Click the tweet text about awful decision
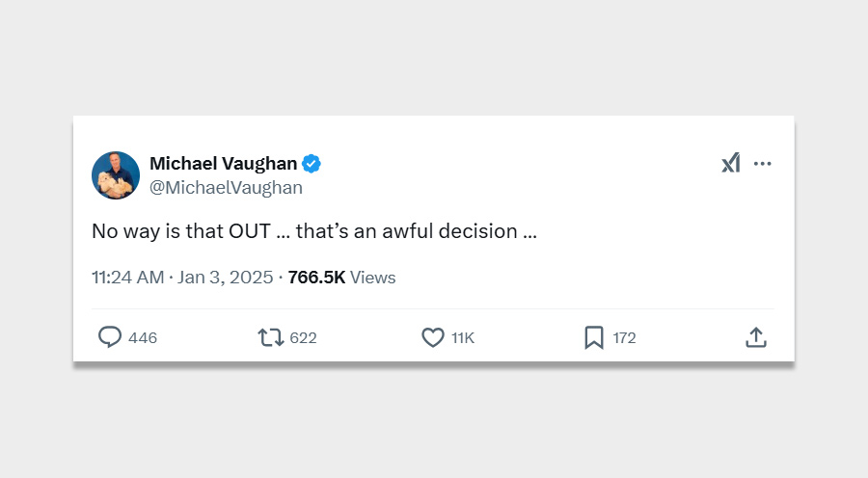 (x=313, y=231)
